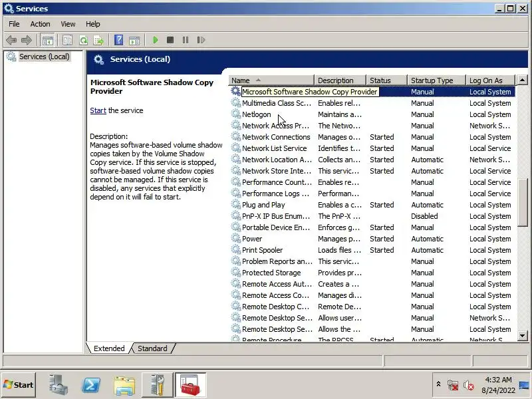Sort by the Status column header
532x399 pixels.
click(387, 80)
